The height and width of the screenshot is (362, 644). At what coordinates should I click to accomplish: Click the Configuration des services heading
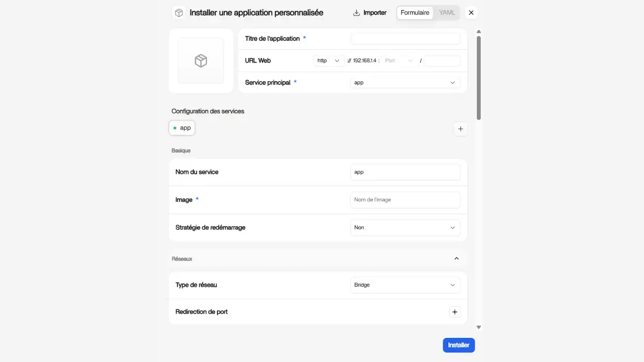point(208,111)
